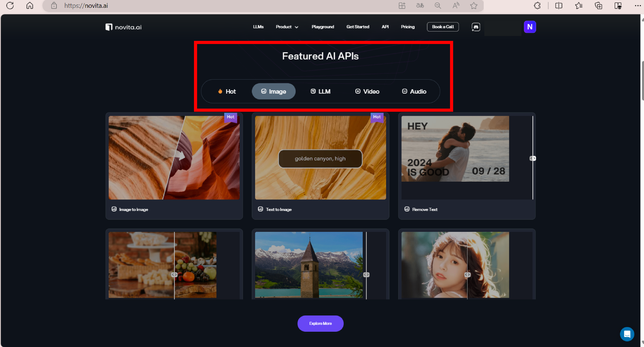Image resolution: width=644 pixels, height=347 pixels.
Task: Open browser extensions puzzle icon
Action: pyautogui.click(x=537, y=6)
